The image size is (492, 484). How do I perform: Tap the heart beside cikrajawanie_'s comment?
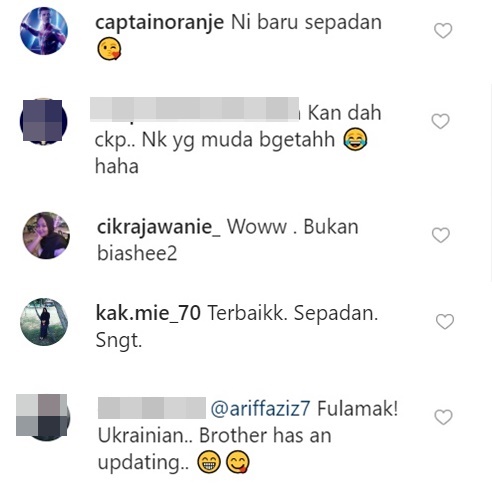(441, 235)
